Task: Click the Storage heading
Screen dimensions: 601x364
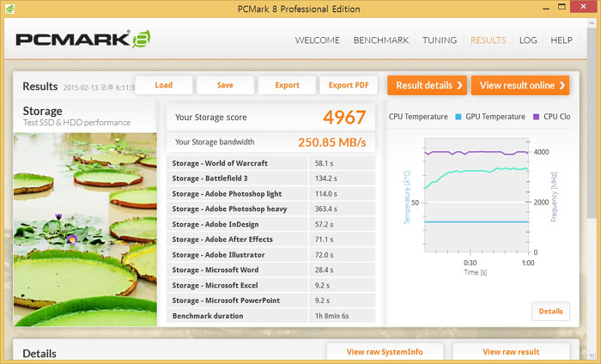Action: [x=43, y=111]
